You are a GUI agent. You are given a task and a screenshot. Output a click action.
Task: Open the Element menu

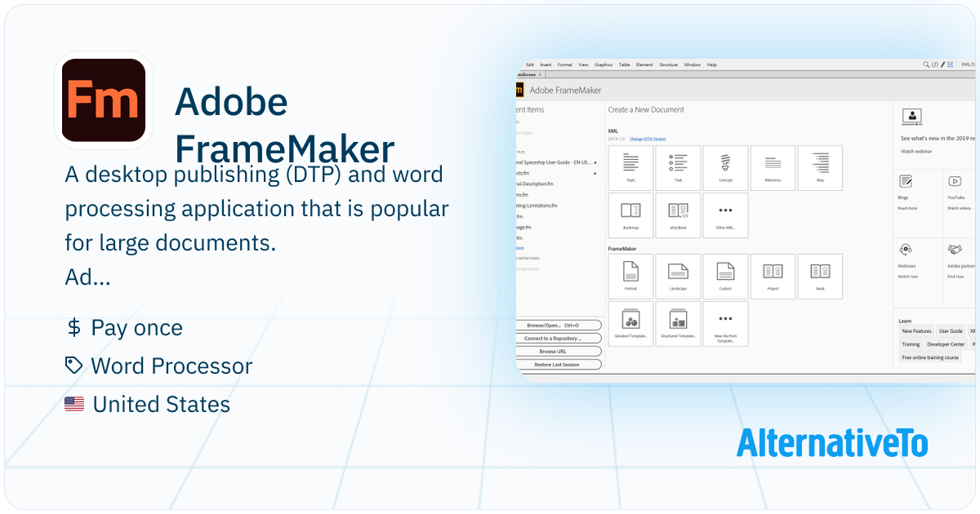[x=644, y=64]
